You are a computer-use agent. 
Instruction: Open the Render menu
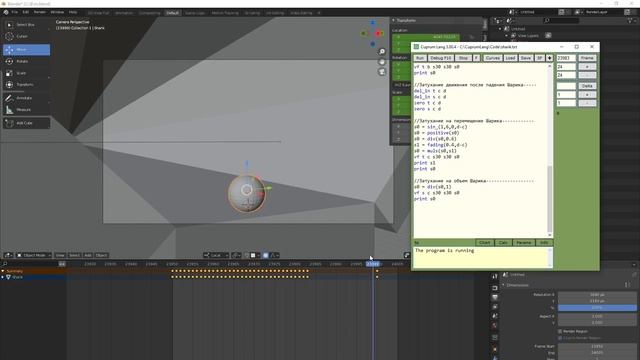(x=40, y=12)
